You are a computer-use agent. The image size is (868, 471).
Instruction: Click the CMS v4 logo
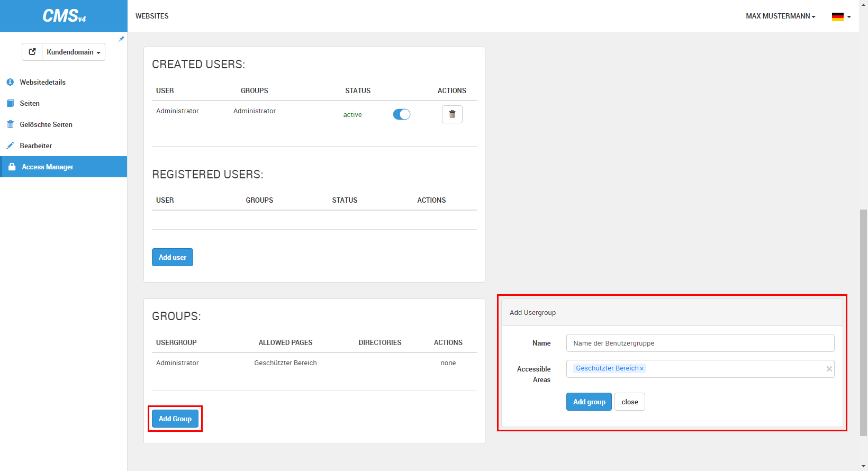pyautogui.click(x=64, y=16)
